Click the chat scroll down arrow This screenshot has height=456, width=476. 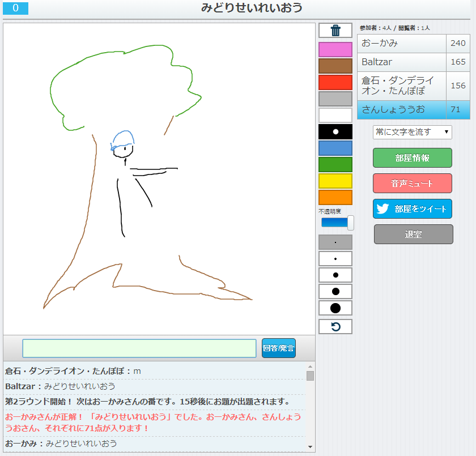tap(310, 446)
